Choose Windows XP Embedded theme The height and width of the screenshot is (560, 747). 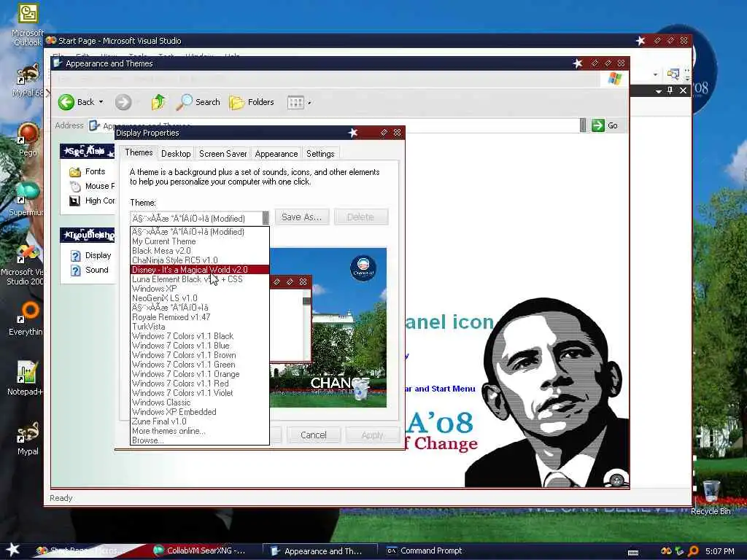(200, 413)
